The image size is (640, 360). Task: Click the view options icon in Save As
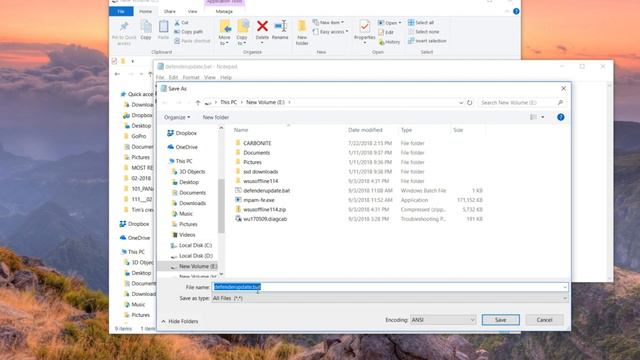click(533, 117)
